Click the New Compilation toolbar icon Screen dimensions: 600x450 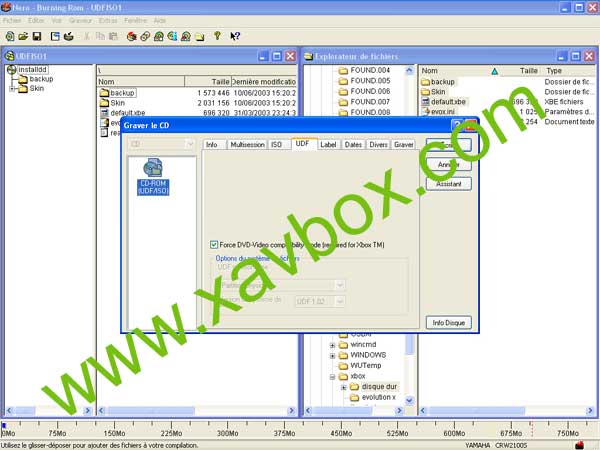(x=10, y=36)
